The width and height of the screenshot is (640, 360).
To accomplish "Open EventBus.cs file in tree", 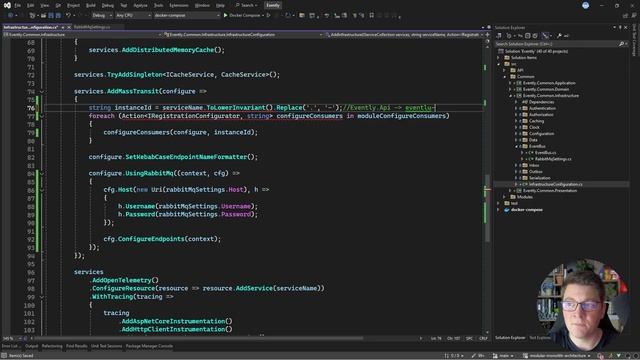I will (545, 153).
